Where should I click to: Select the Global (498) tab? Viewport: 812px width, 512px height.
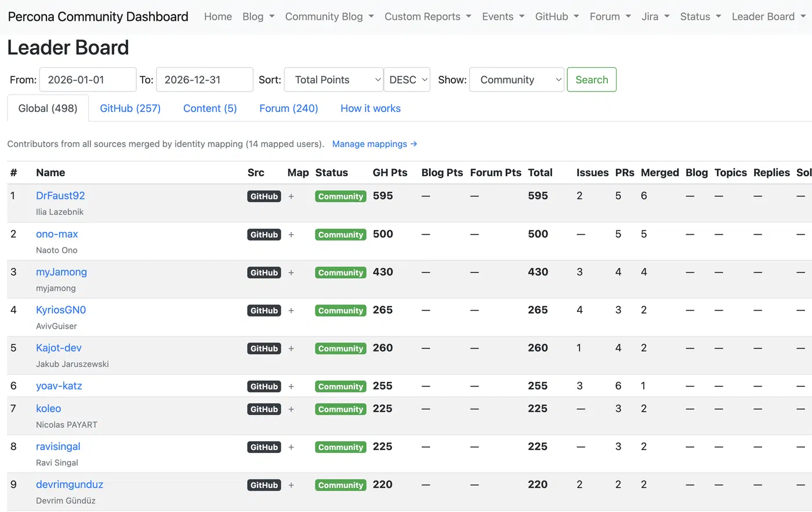48,108
